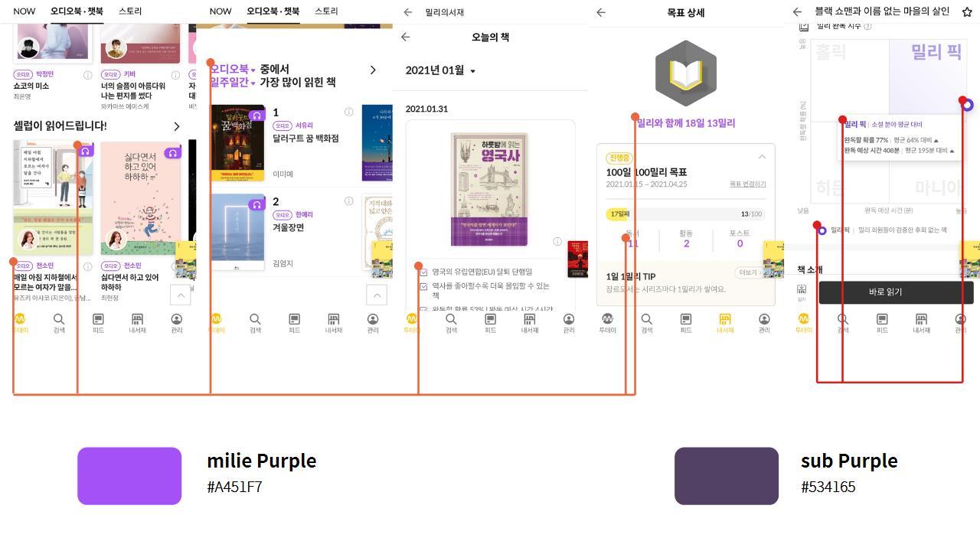This screenshot has width=980, height=551.
Task: Go back using the arrow beside 오늘의 책
Action: tap(406, 37)
